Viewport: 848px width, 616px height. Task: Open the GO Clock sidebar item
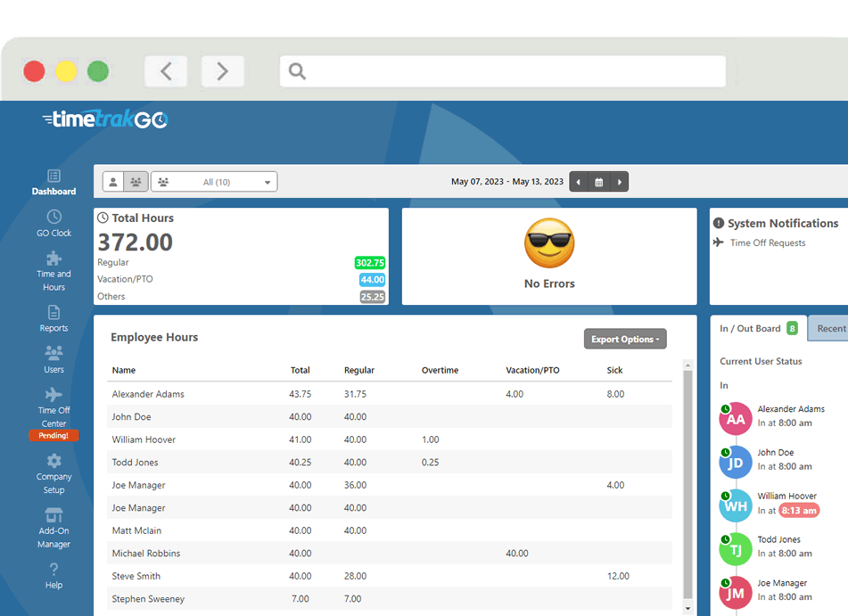(54, 224)
